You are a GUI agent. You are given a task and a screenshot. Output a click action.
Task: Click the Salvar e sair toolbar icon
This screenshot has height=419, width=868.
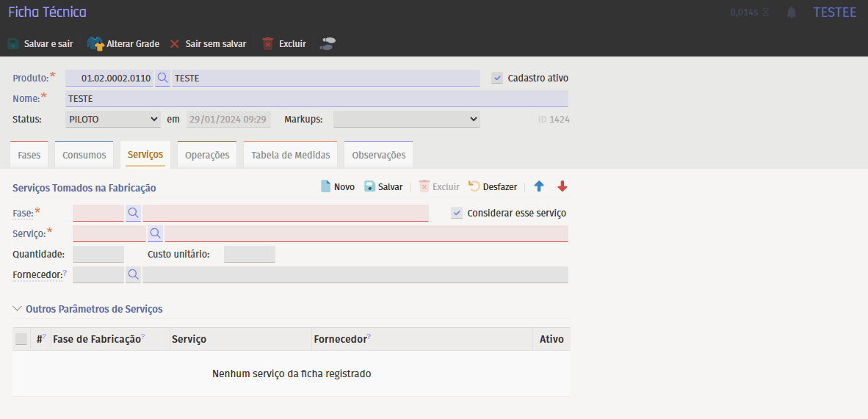(13, 44)
